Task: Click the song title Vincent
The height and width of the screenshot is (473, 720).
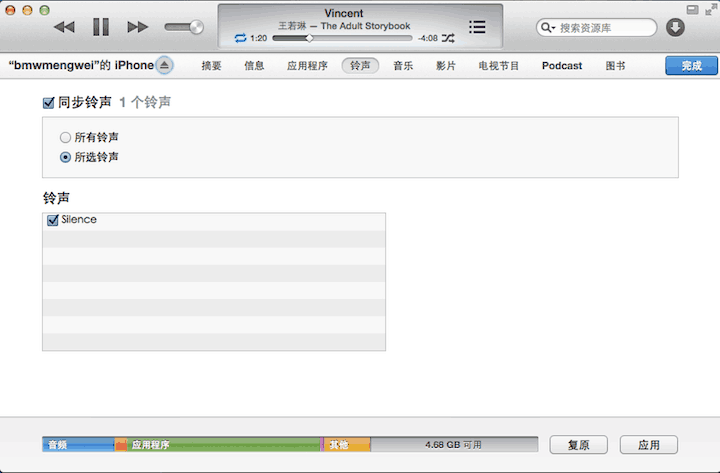Action: click(343, 13)
